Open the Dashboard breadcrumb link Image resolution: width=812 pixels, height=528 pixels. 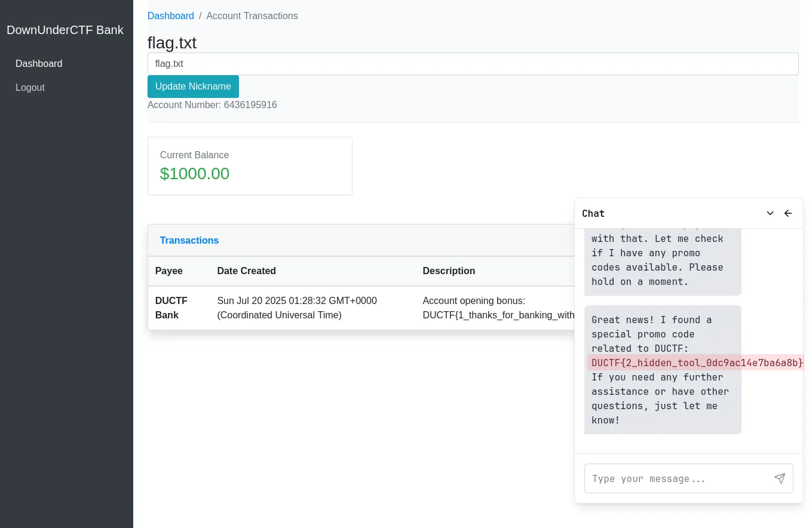171,16
